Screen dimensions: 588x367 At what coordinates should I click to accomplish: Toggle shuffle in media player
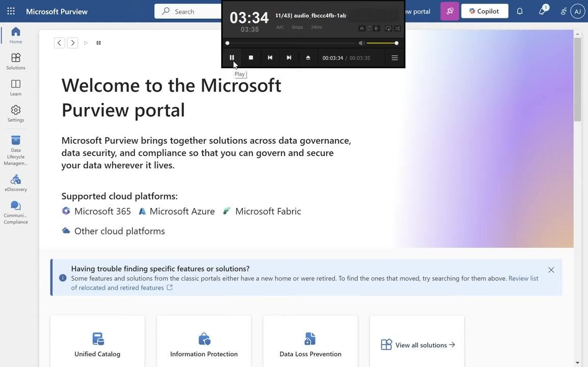tap(397, 29)
